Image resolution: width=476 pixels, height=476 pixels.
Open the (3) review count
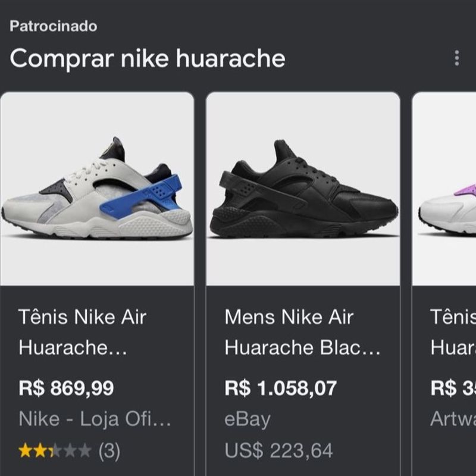[x=108, y=451]
